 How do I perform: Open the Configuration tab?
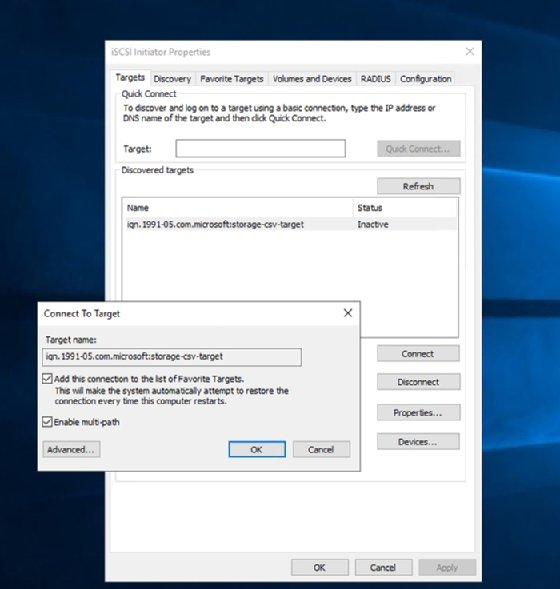(426, 79)
